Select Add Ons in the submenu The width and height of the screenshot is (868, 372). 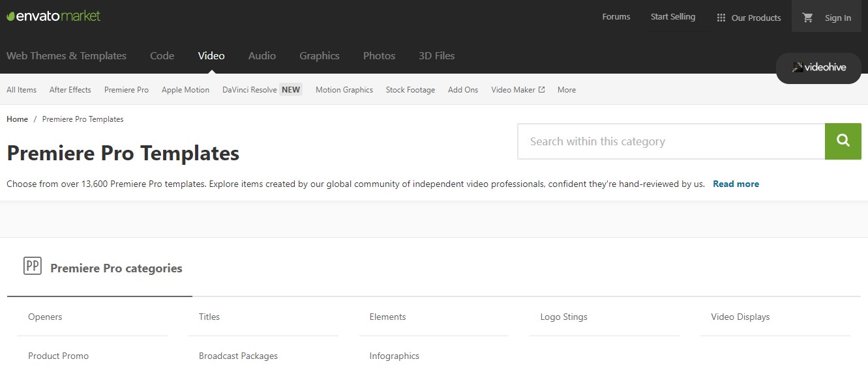[x=463, y=90]
